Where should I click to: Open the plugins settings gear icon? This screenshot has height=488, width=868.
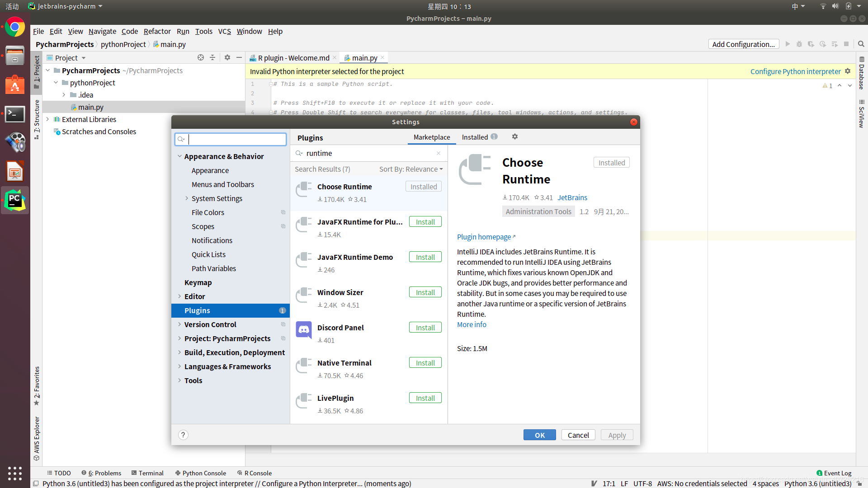pos(515,136)
